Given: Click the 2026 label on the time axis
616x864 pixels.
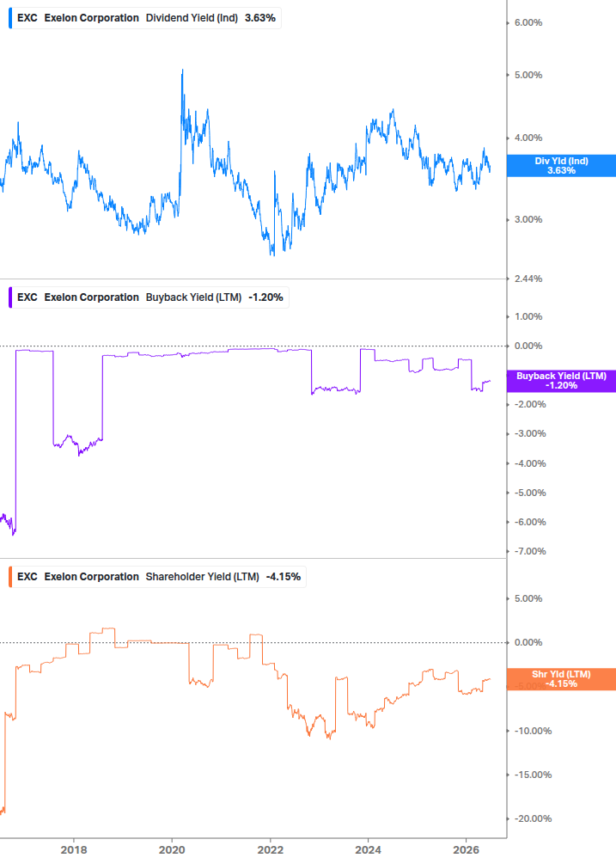Looking at the screenshot, I should tap(467, 850).
